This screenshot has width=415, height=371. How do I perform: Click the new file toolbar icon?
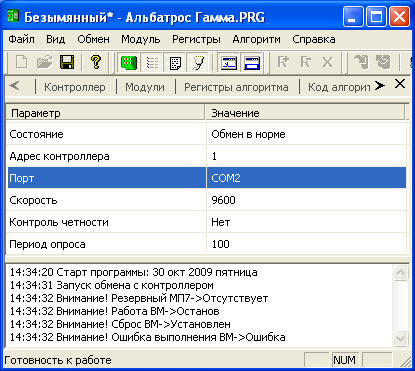click(x=22, y=62)
